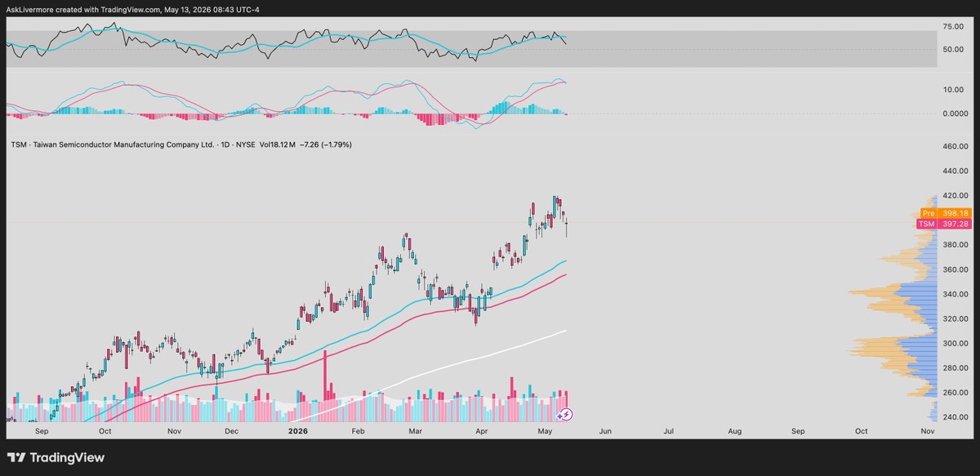Click the 440.00 price axis label
The height and width of the screenshot is (476, 980).
(x=954, y=171)
